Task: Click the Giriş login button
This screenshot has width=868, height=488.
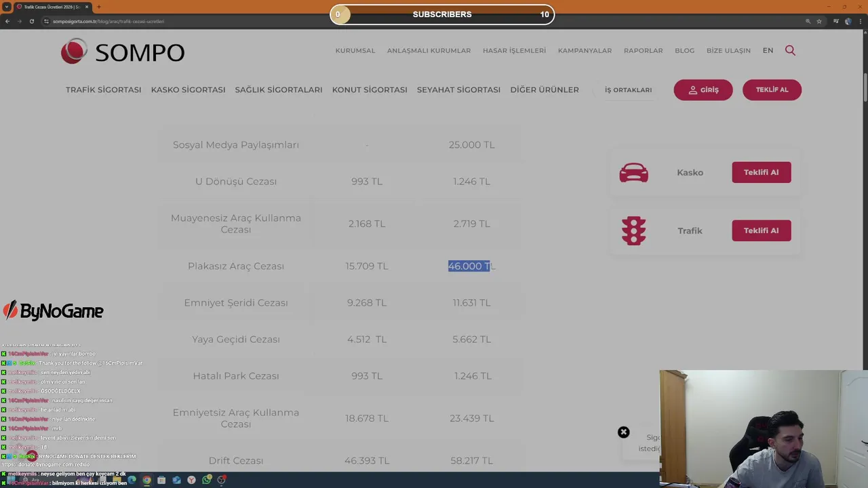Action: pyautogui.click(x=703, y=89)
